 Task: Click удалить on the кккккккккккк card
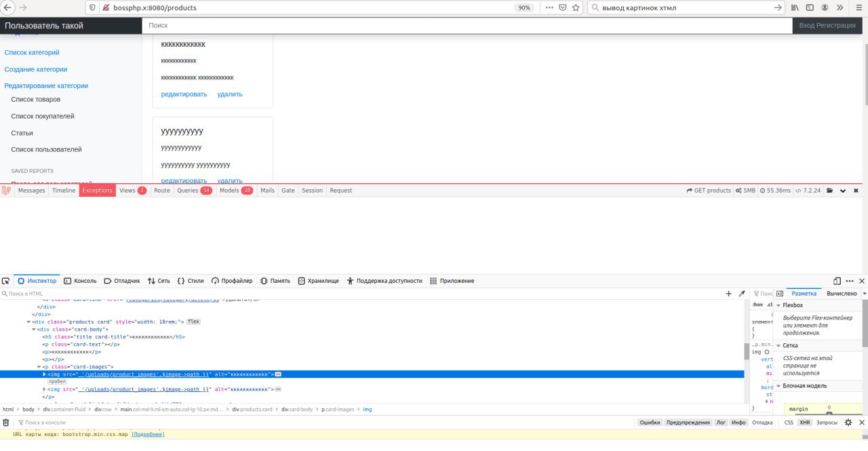click(x=230, y=94)
